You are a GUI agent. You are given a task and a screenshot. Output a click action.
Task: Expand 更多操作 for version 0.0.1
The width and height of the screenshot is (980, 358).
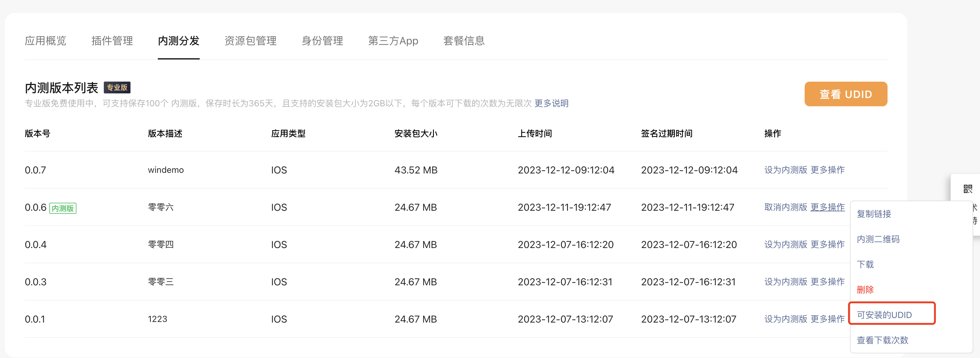point(827,319)
